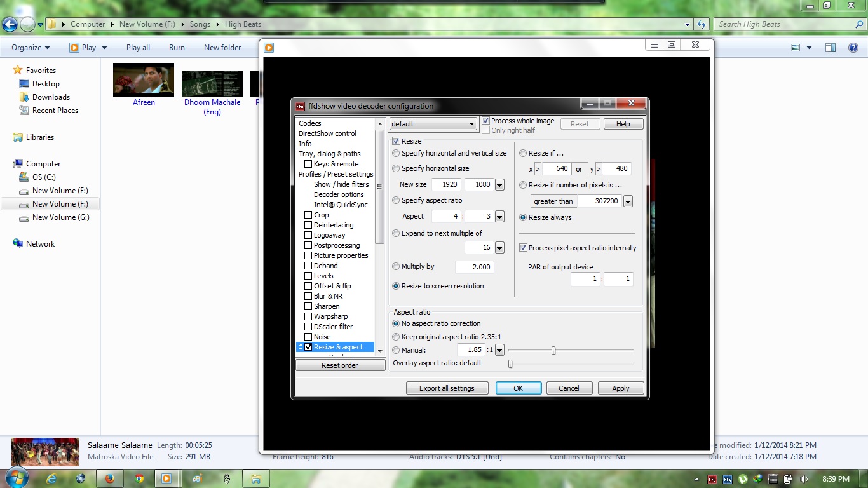The width and height of the screenshot is (868, 488).
Task: Click the Reset order button
Action: pos(340,365)
